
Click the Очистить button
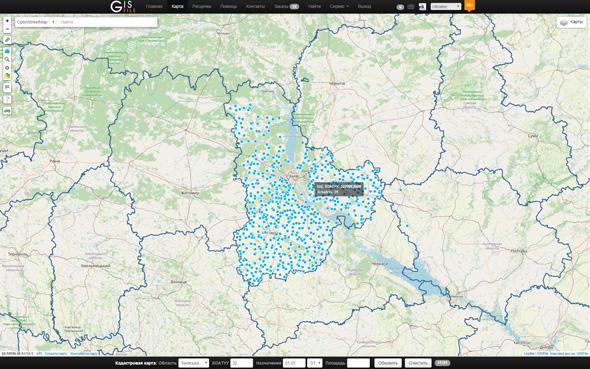[x=418, y=363]
